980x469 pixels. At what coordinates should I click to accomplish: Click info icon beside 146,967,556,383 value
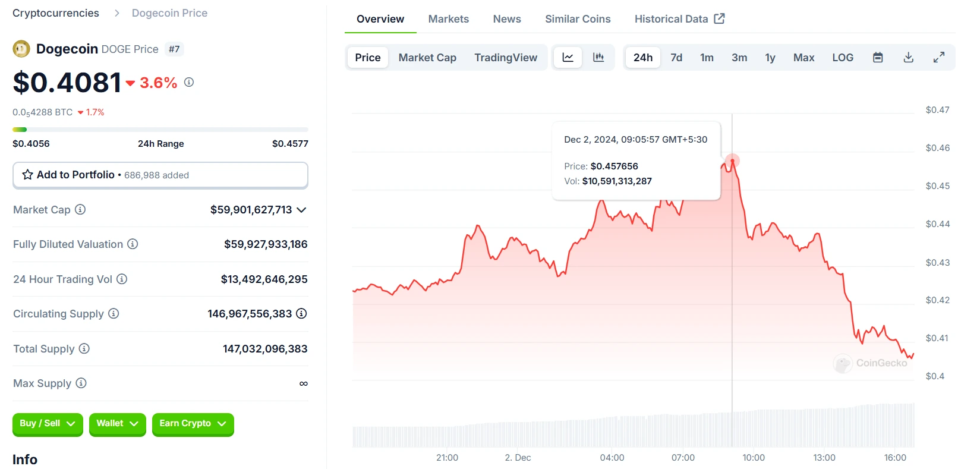click(301, 313)
